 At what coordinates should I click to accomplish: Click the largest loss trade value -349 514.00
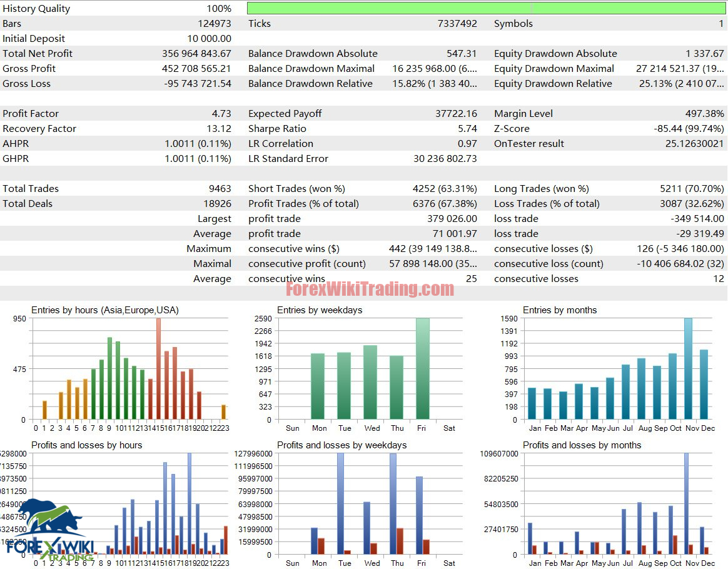pos(697,219)
